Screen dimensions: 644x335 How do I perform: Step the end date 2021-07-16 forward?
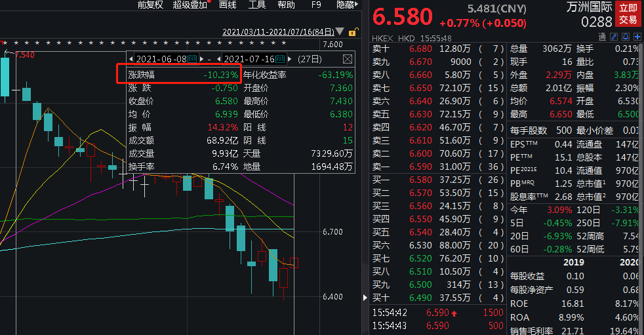290,59
